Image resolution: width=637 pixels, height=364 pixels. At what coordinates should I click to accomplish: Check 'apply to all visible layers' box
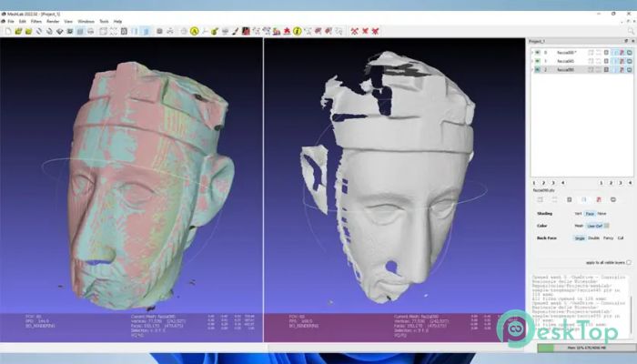629,262
